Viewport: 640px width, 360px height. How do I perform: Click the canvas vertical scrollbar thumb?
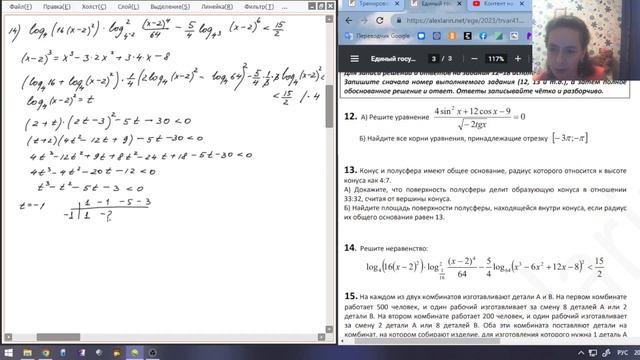[x=329, y=106]
